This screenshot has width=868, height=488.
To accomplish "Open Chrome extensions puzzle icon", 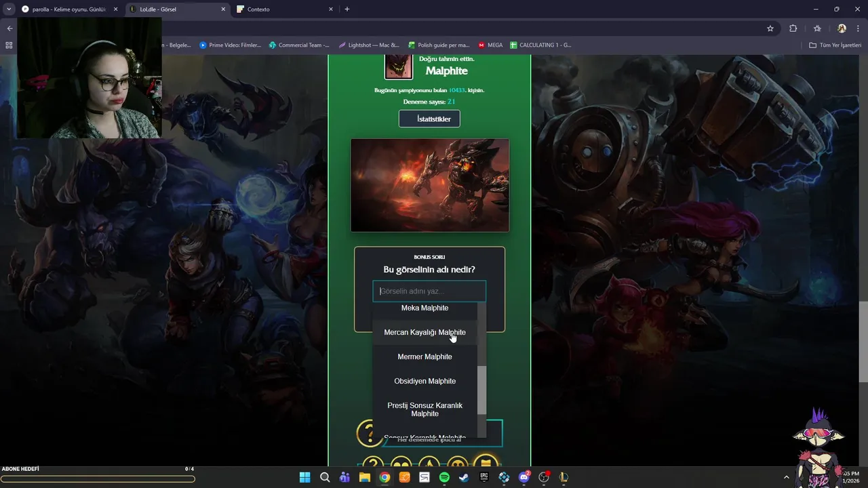I will [x=793, y=28].
